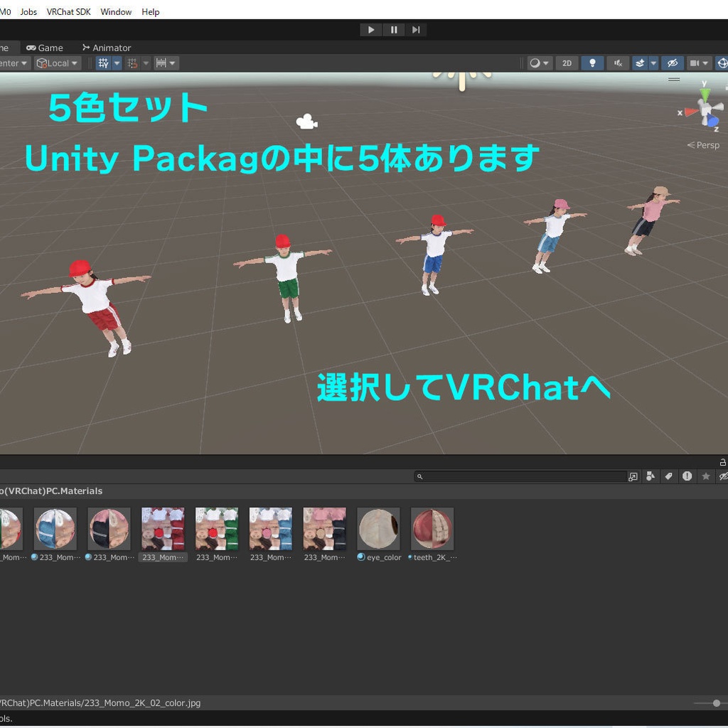Viewport: 728px width, 728px height.
Task: Open the scene visibility toggle icon
Action: click(x=673, y=63)
